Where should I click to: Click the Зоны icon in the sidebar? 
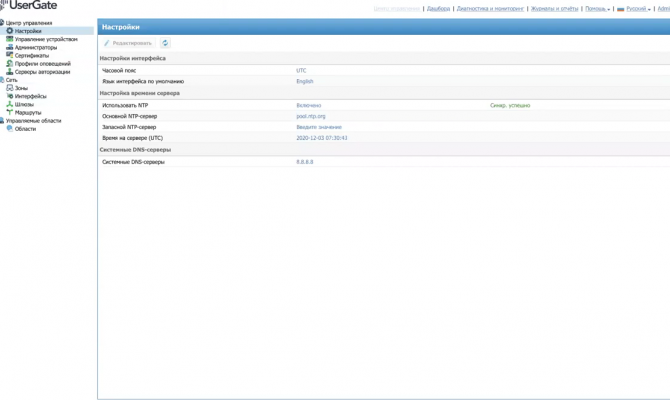(9, 88)
